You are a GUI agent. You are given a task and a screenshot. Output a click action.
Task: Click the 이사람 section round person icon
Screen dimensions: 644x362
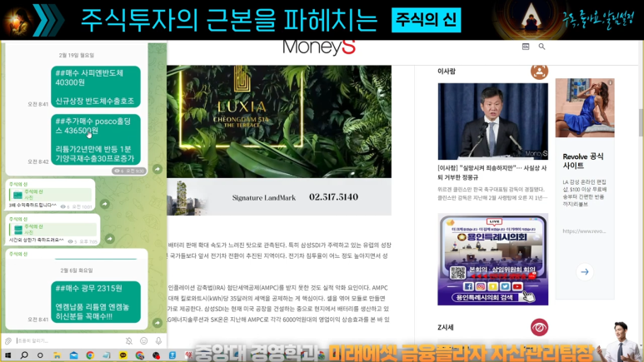coord(539,72)
